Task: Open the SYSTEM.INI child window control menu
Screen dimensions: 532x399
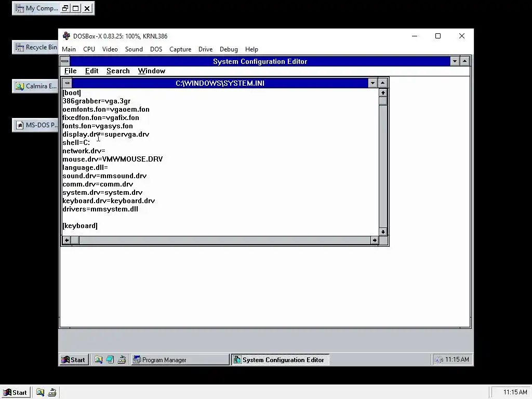Action: [x=67, y=83]
